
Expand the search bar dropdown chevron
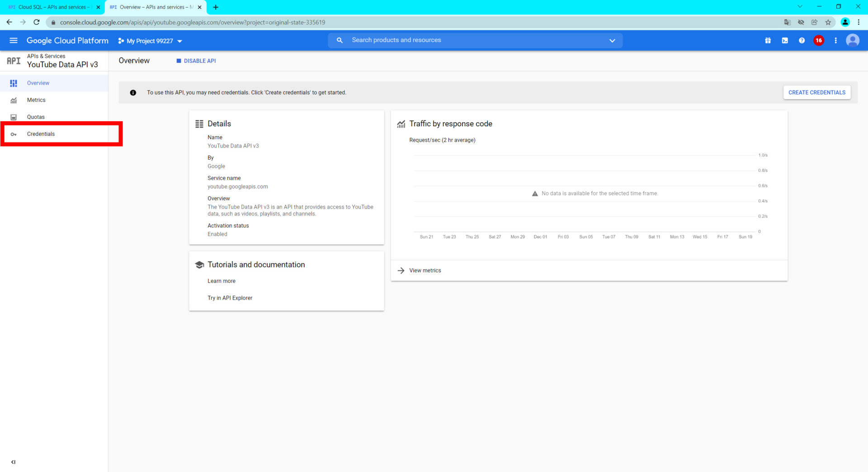click(612, 40)
